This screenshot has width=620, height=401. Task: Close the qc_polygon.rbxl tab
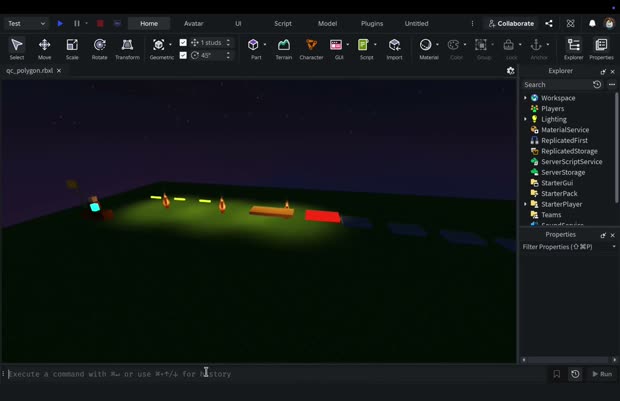[59, 70]
